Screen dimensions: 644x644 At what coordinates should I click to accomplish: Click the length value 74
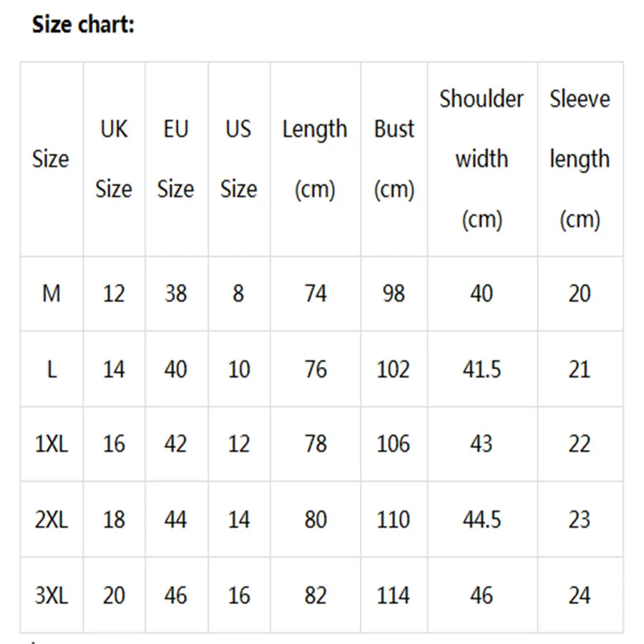[x=316, y=293]
